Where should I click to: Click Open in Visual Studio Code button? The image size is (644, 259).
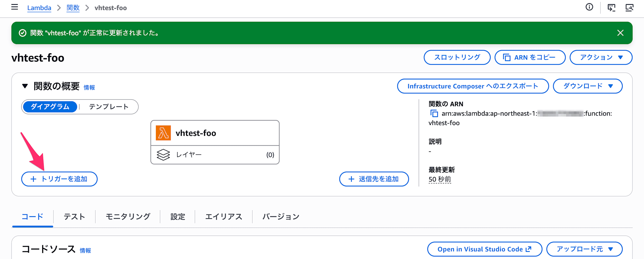click(485, 249)
